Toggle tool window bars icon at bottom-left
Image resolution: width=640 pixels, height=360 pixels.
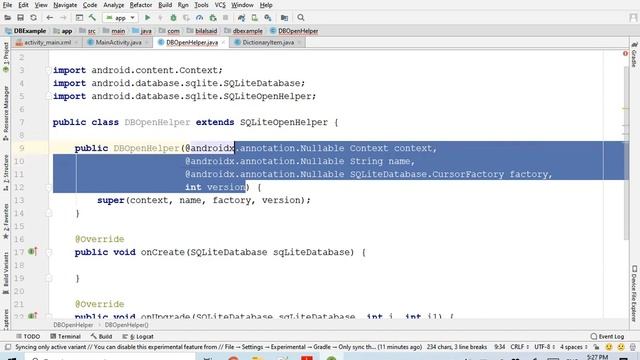pyautogui.click(x=8, y=347)
